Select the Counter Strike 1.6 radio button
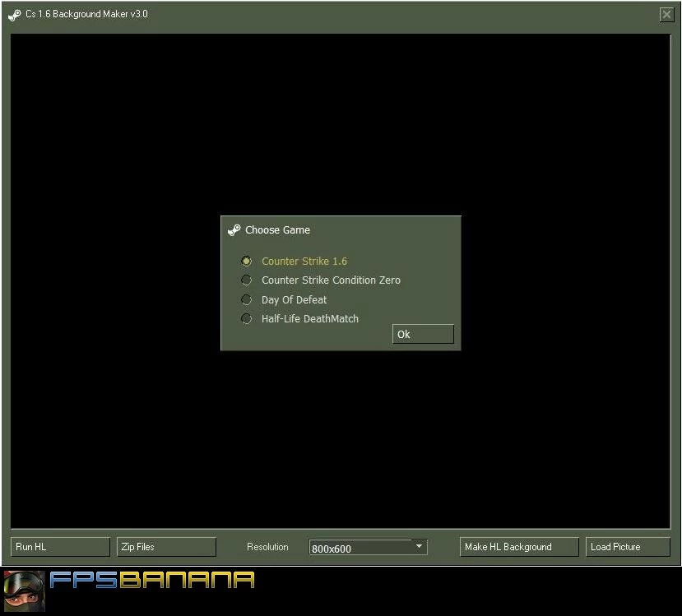 (x=246, y=261)
